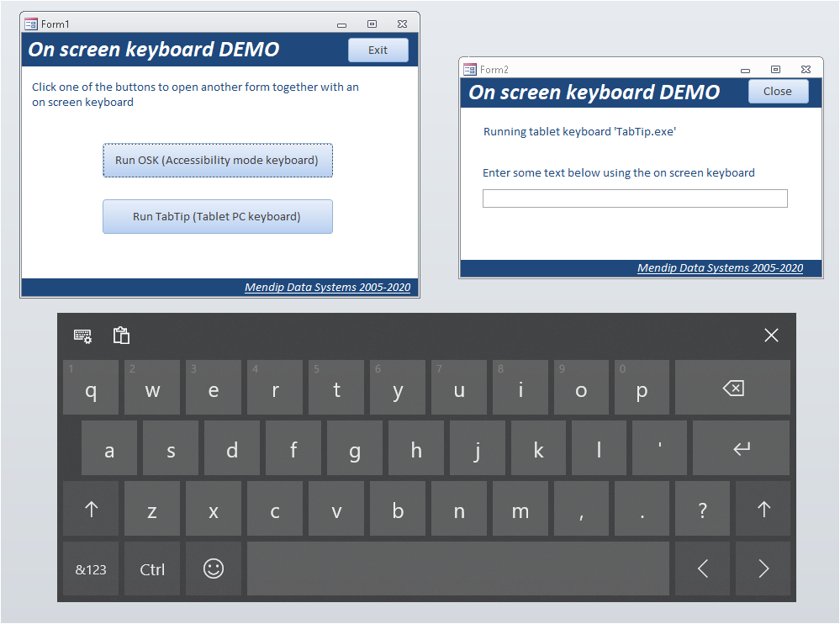Tap the d key
The image size is (840, 624).
pos(232,447)
